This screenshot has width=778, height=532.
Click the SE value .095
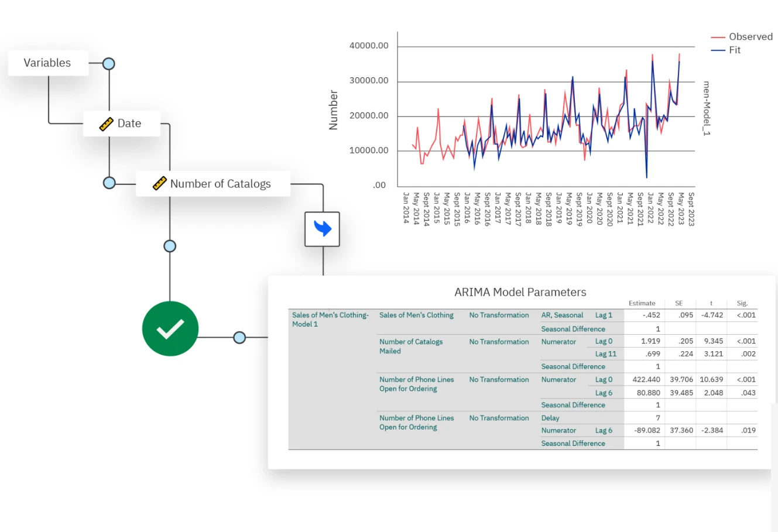(x=686, y=315)
